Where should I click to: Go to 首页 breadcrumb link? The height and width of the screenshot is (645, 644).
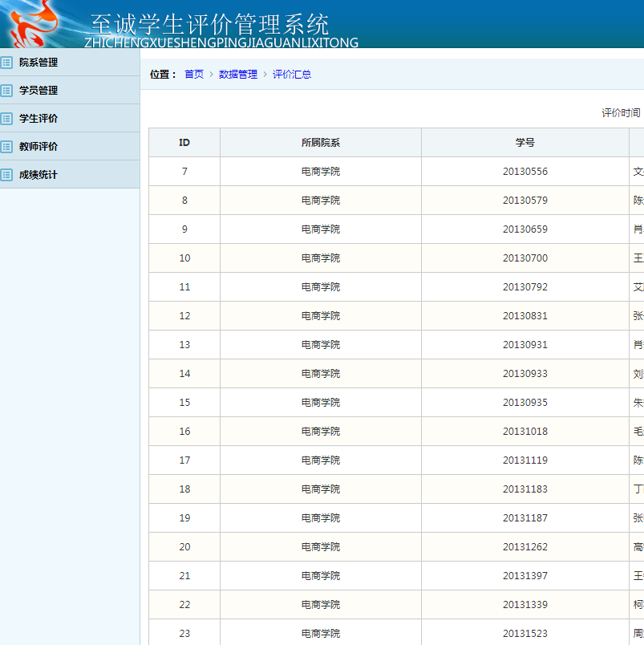194,75
